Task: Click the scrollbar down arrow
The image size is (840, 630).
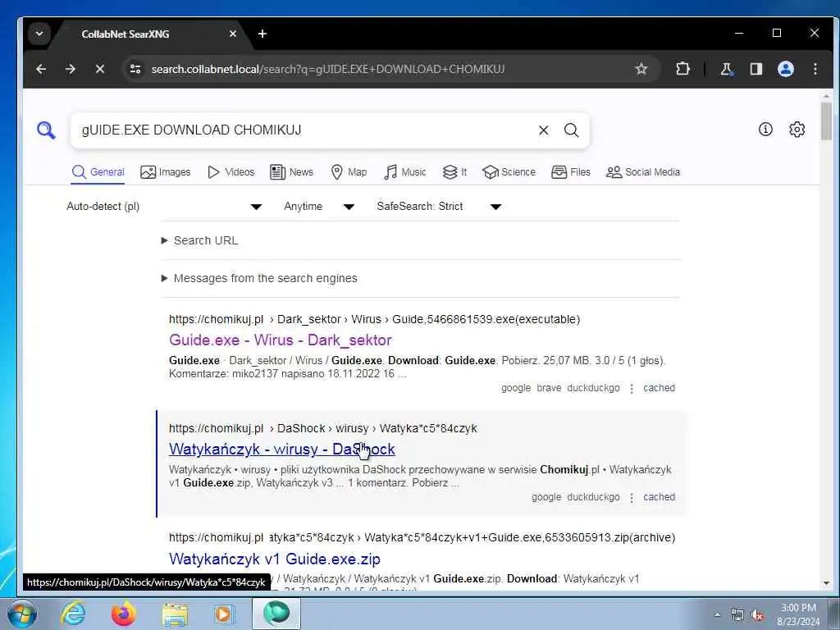Action: click(x=826, y=583)
